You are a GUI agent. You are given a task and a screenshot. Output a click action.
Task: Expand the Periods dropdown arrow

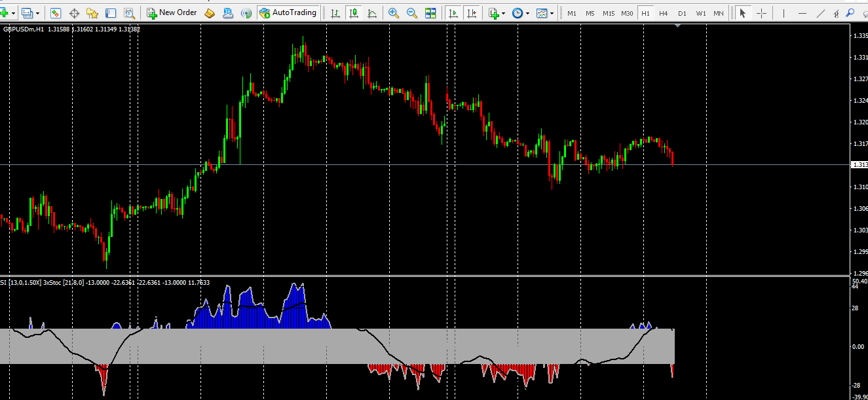[x=527, y=12]
